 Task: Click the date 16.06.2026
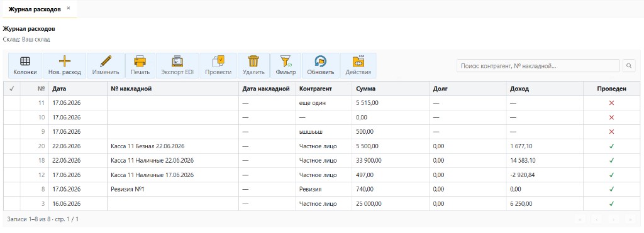click(x=67, y=203)
